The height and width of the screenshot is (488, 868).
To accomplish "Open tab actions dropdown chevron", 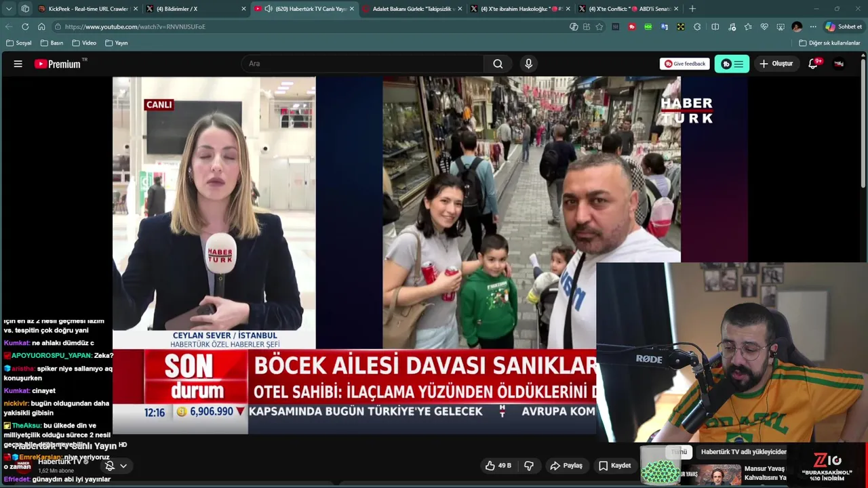I will [x=9, y=9].
